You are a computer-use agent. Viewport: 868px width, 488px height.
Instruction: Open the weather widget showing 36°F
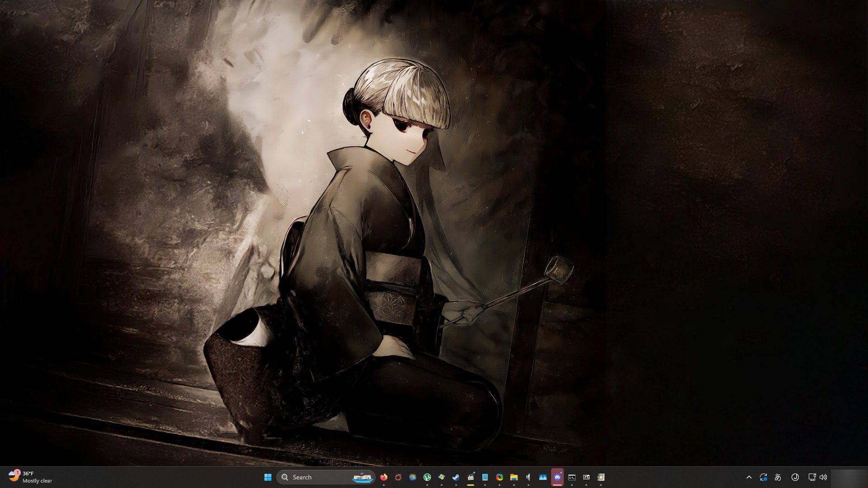[31, 477]
